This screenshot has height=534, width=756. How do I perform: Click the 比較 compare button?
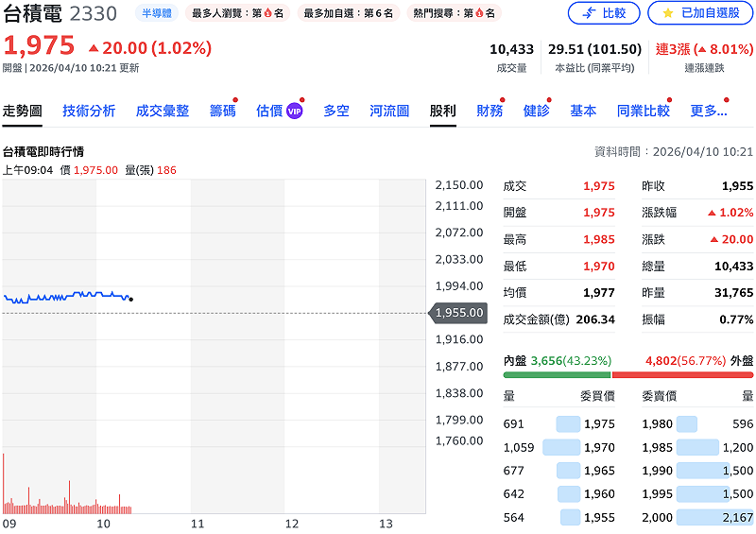pos(604,13)
